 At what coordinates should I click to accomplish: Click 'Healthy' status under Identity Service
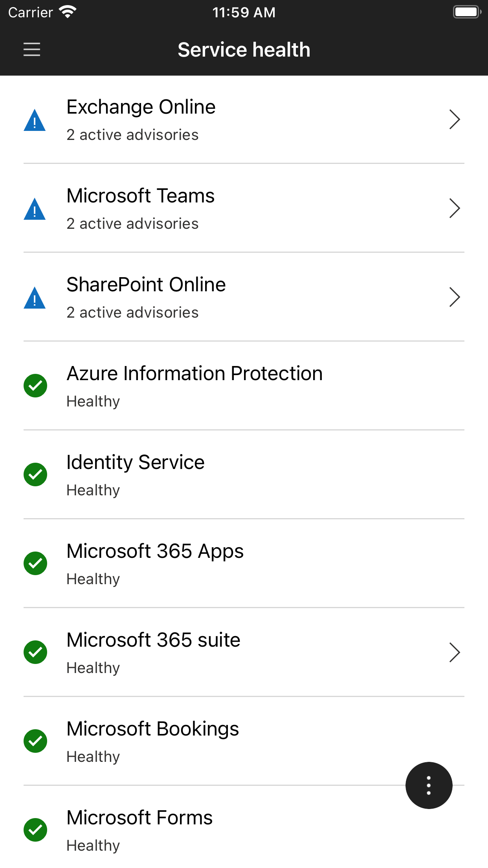(x=93, y=491)
